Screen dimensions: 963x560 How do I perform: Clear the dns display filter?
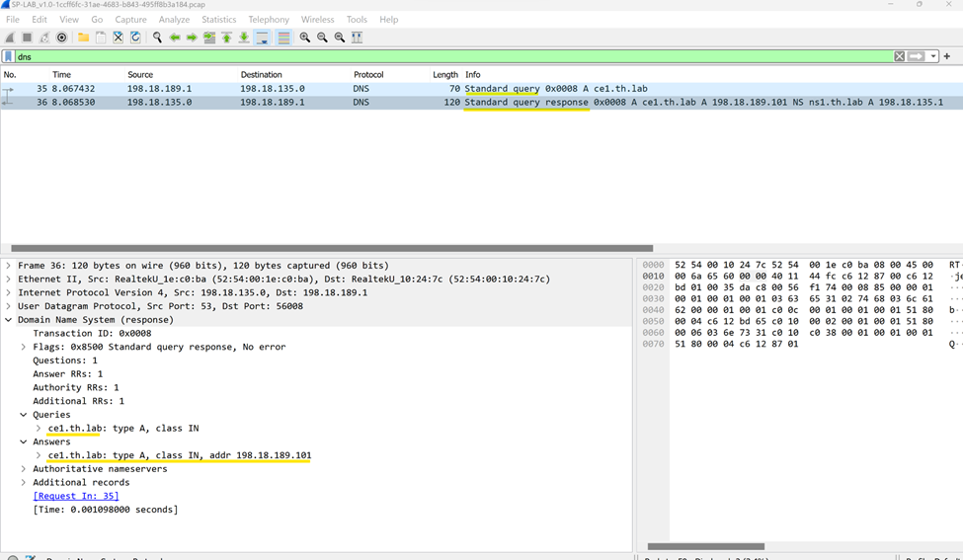[899, 56]
